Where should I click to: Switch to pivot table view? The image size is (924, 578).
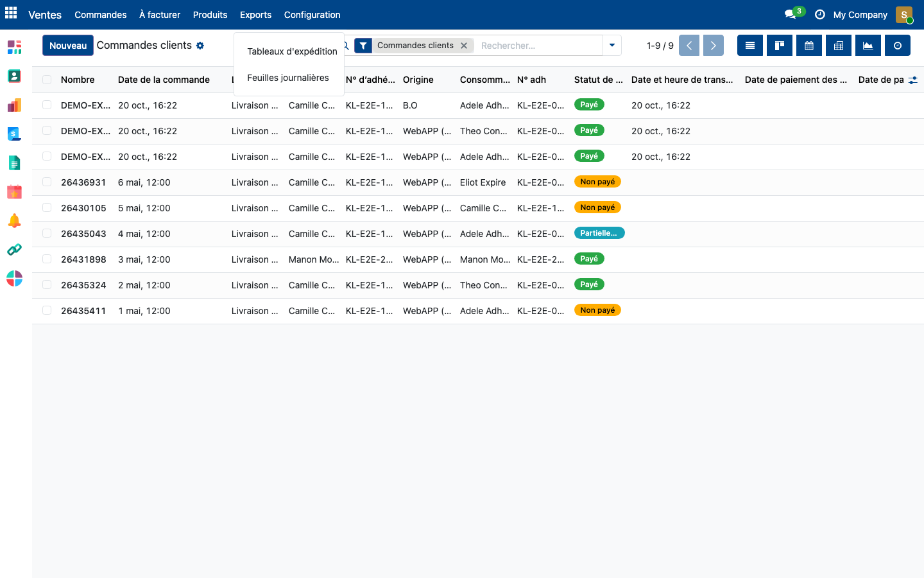pyautogui.click(x=839, y=46)
